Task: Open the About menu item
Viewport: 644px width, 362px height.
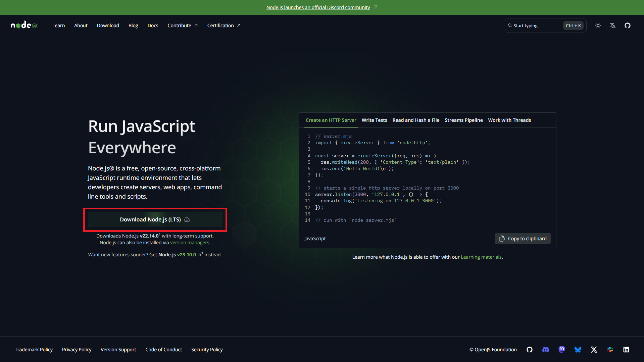Action: (x=81, y=25)
